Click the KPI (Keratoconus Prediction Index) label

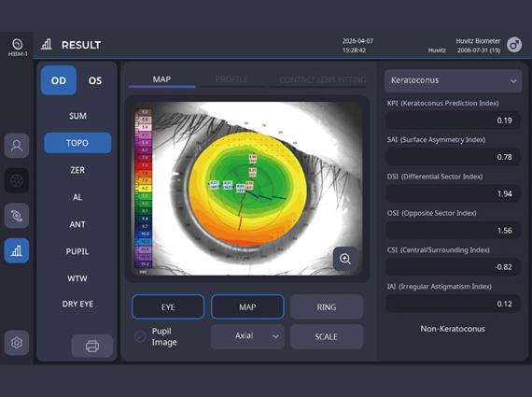tap(442, 104)
